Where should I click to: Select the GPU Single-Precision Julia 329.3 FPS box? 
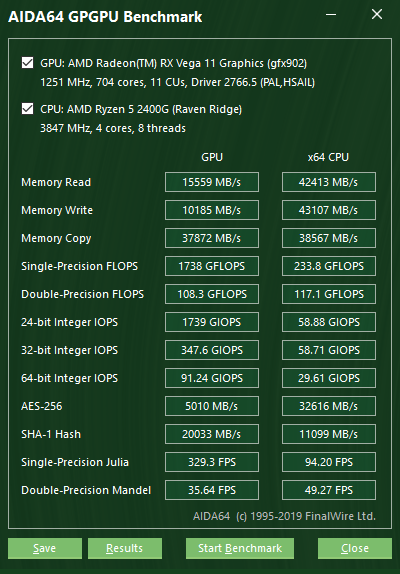212,462
